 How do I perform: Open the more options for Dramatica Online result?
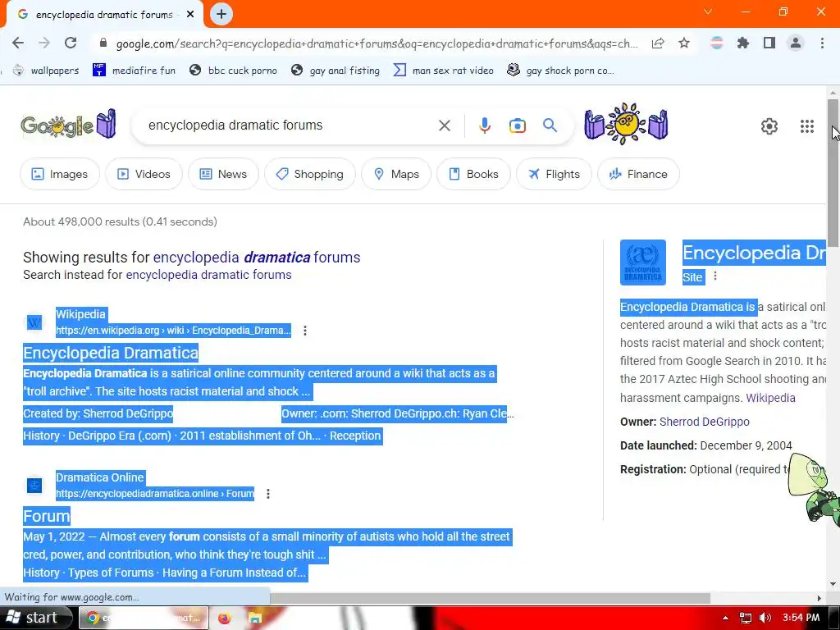(268, 494)
